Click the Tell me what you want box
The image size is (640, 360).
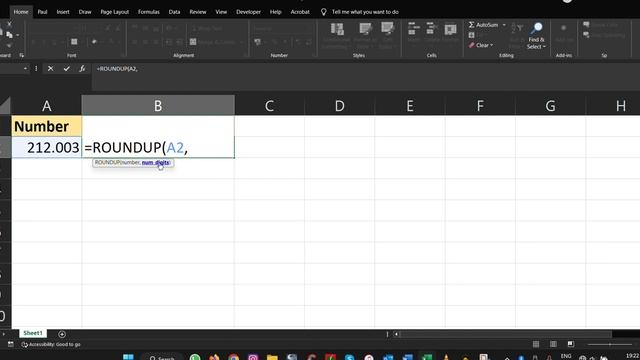click(x=365, y=12)
